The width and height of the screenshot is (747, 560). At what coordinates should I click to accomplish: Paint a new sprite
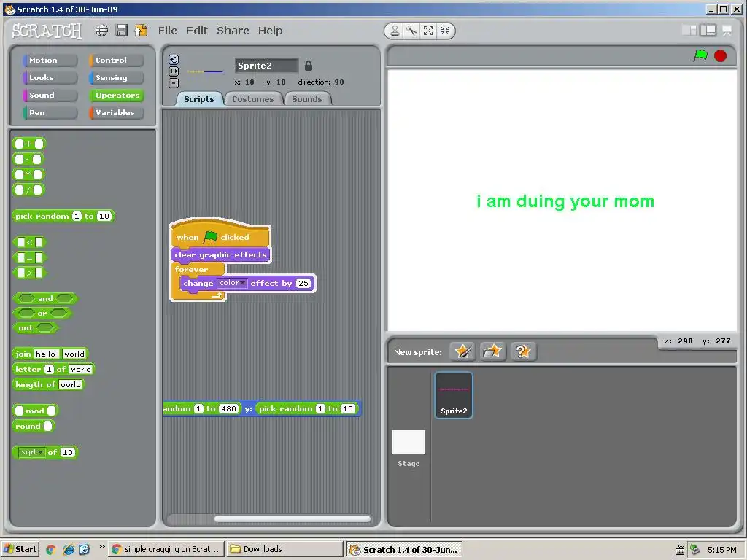462,351
